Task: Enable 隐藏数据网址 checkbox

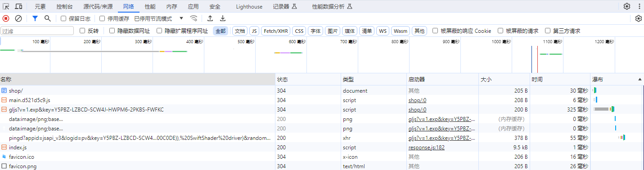Action: [112, 31]
